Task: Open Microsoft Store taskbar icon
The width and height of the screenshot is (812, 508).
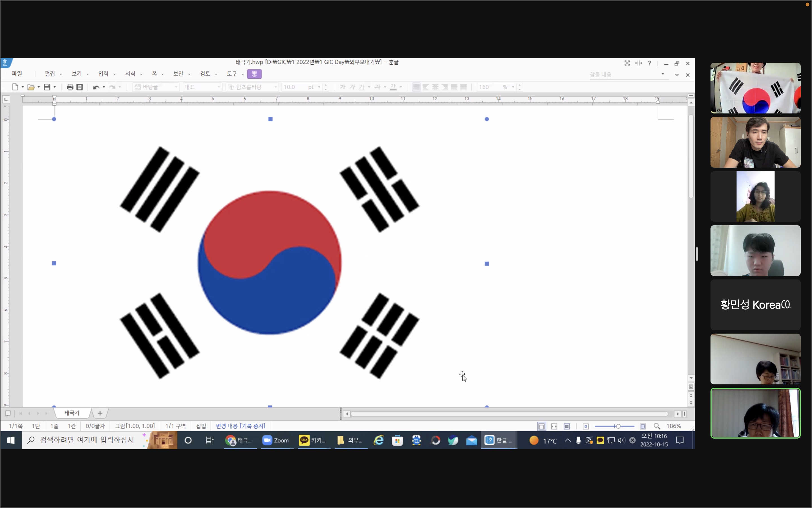Action: 397,440
